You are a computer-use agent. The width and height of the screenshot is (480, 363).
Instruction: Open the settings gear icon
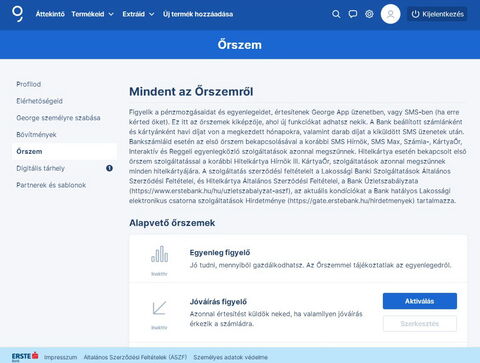pyautogui.click(x=369, y=14)
